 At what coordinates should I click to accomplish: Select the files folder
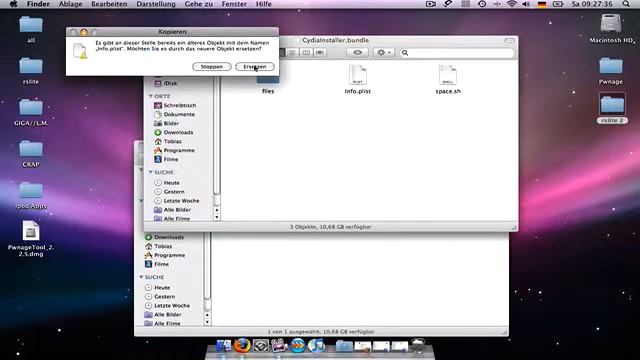(x=268, y=85)
